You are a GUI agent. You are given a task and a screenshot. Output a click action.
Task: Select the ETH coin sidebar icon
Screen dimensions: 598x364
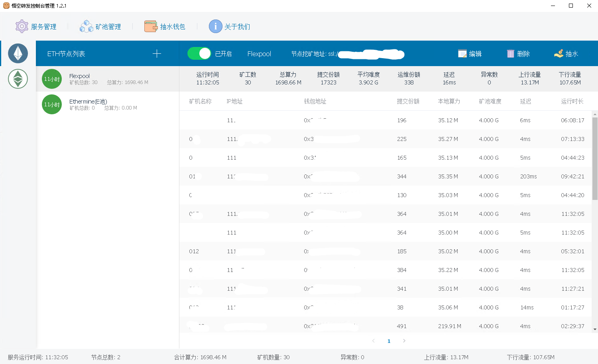point(18,53)
